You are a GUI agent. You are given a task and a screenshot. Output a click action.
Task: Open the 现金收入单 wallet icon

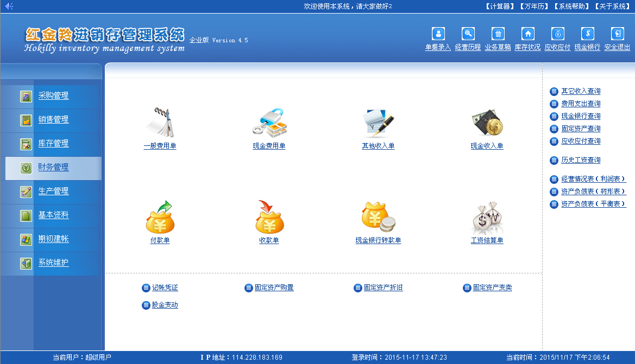coord(487,123)
